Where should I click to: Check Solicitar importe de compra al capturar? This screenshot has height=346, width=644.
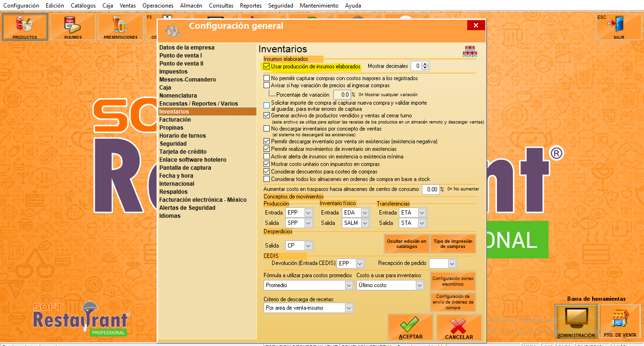pyautogui.click(x=267, y=106)
